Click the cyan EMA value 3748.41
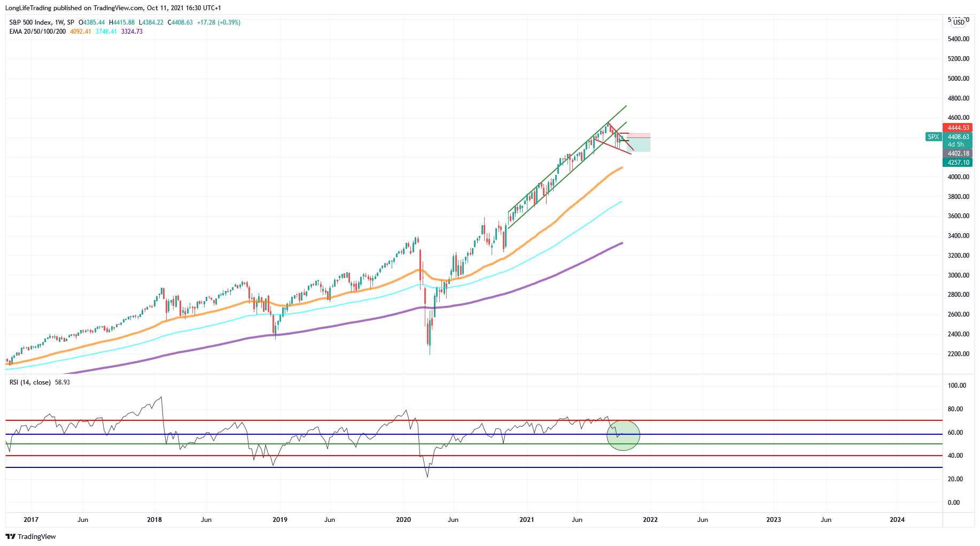Screen dimensions: 980x546 click(x=106, y=32)
